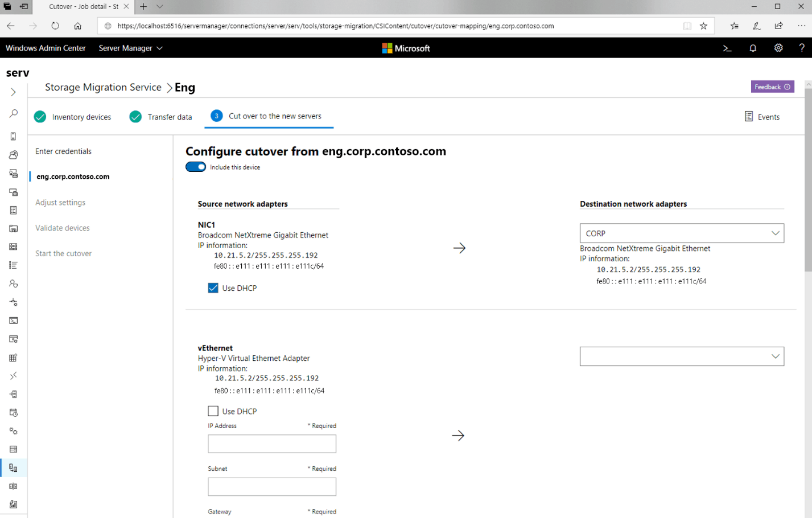Add page to favorites star

point(704,26)
